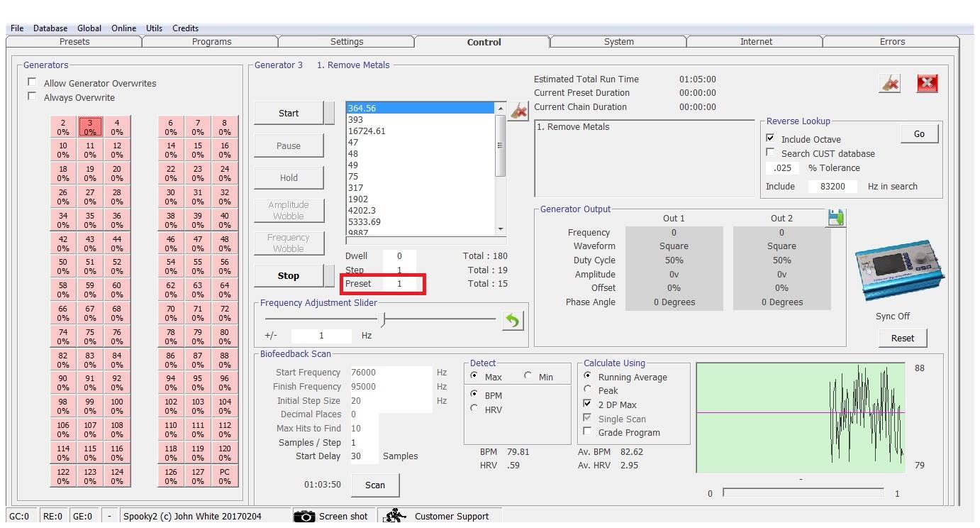Select generator 64 button
Image resolution: width=980 pixels, height=528 pixels.
tap(225, 290)
